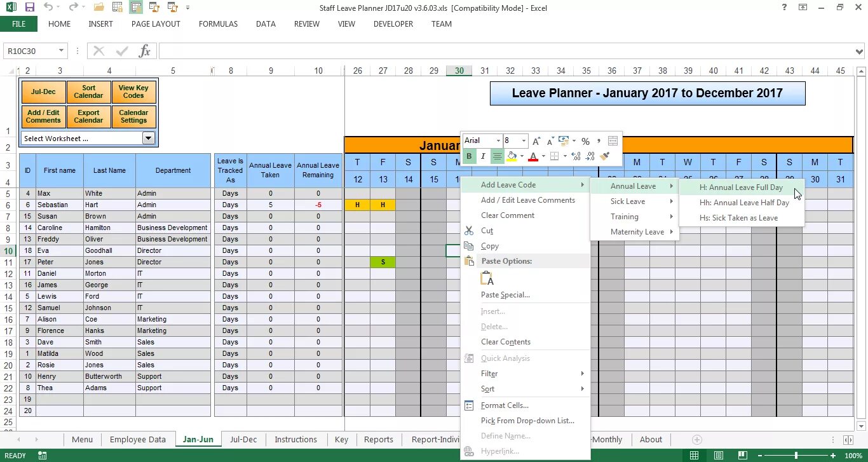Click the Increase Font Size icon in mini toolbar
Viewport: 868px width, 462px height.
tap(536, 141)
